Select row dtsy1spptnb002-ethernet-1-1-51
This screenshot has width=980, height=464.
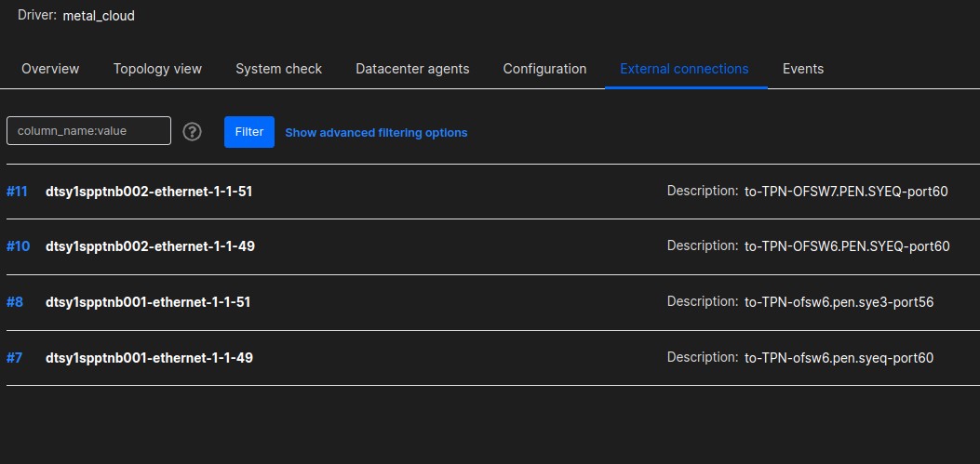tap(493, 192)
